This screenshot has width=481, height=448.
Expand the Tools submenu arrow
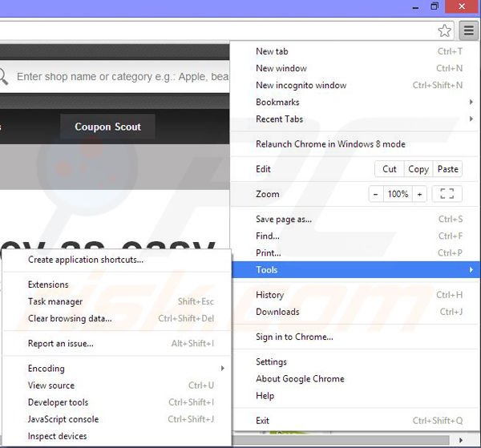(x=471, y=269)
